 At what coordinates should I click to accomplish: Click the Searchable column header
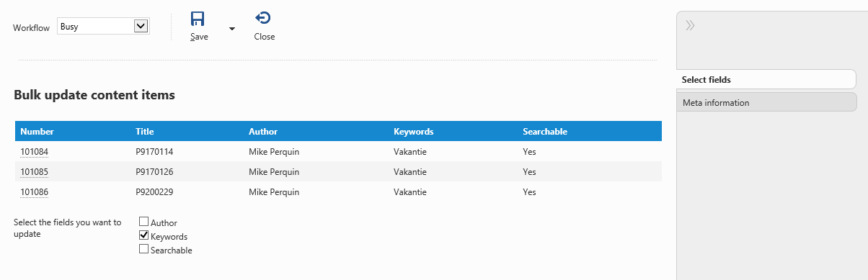click(x=545, y=132)
